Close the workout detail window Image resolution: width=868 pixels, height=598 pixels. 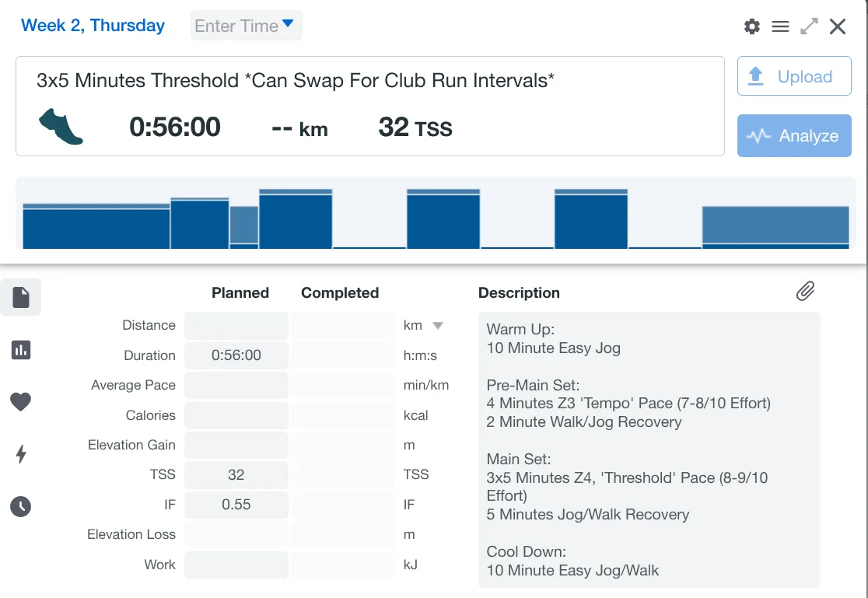coord(838,26)
